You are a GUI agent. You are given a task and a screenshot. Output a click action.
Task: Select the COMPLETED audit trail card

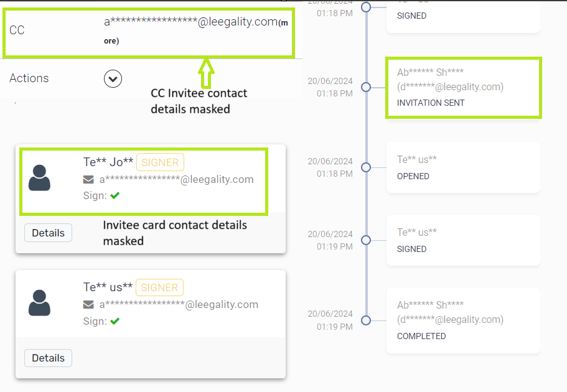463,320
